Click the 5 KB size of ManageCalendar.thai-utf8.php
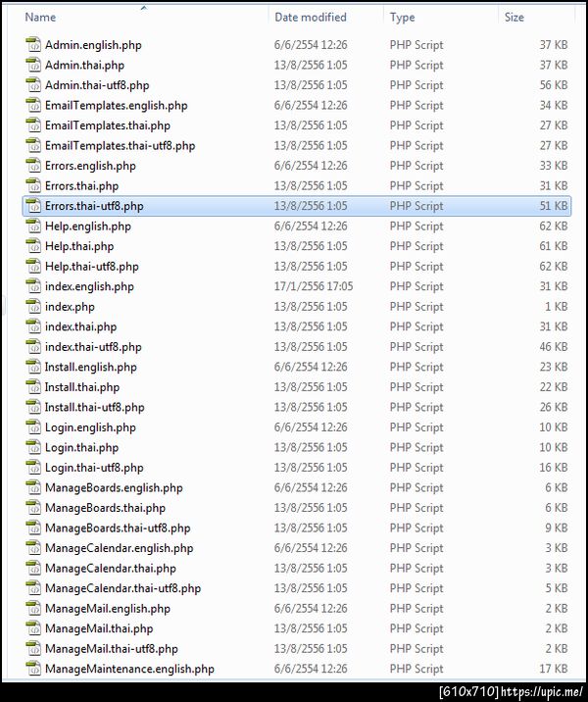The image size is (588, 702). pyautogui.click(x=557, y=588)
